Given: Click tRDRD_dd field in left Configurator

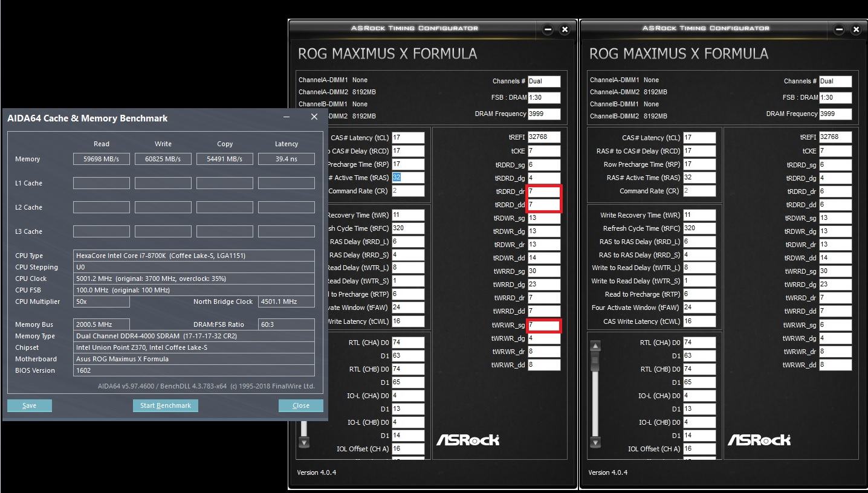Looking at the screenshot, I should pyautogui.click(x=544, y=205).
